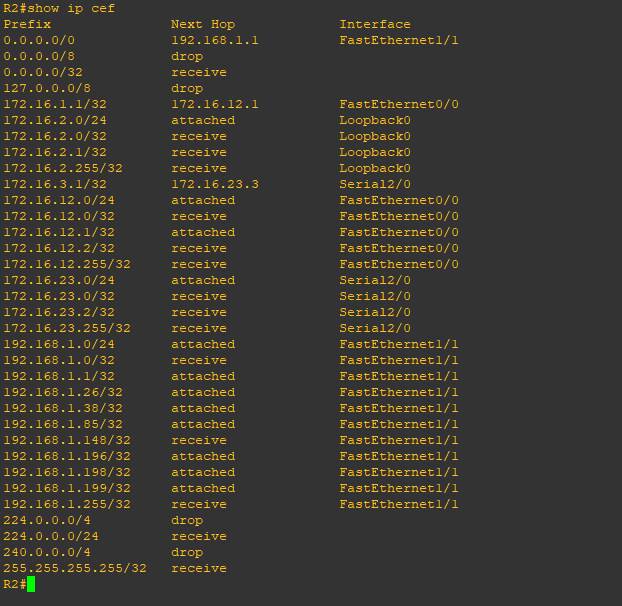Click prefix 172.16.12.0/32
The width and height of the screenshot is (622, 606).
pyautogui.click(x=59, y=216)
